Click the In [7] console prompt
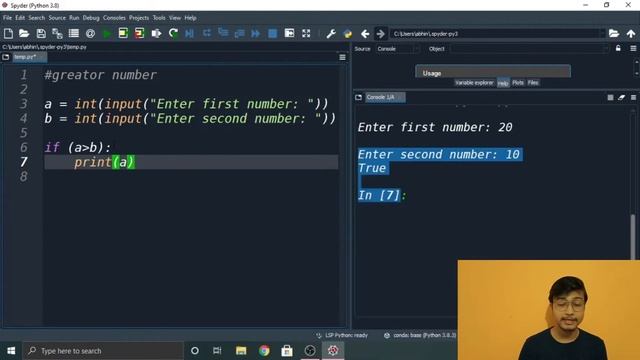The width and height of the screenshot is (640, 360). pyautogui.click(x=382, y=196)
